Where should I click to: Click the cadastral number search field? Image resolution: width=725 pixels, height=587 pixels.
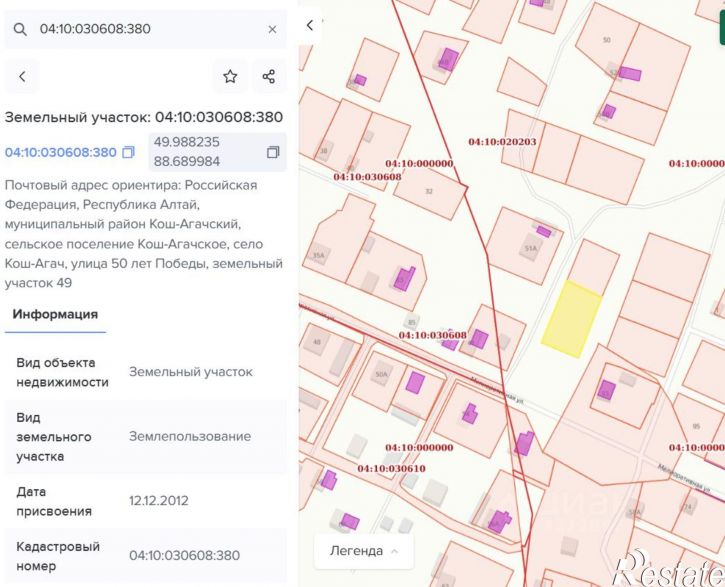coord(146,29)
